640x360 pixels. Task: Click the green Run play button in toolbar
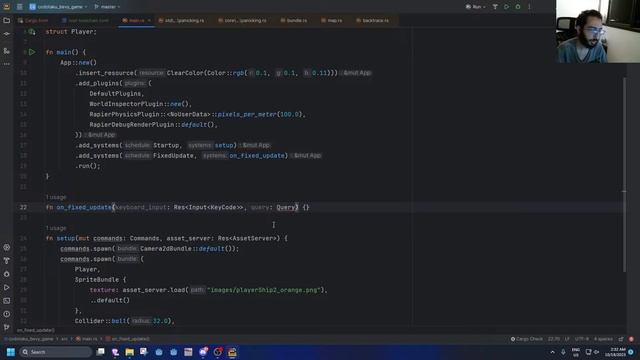pyautogui.click(x=507, y=7)
